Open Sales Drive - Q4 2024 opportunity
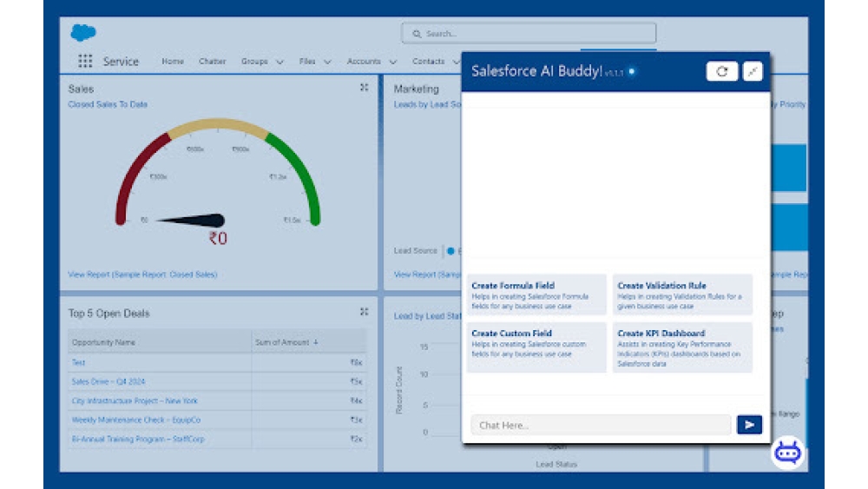868x489 pixels. 108,381
